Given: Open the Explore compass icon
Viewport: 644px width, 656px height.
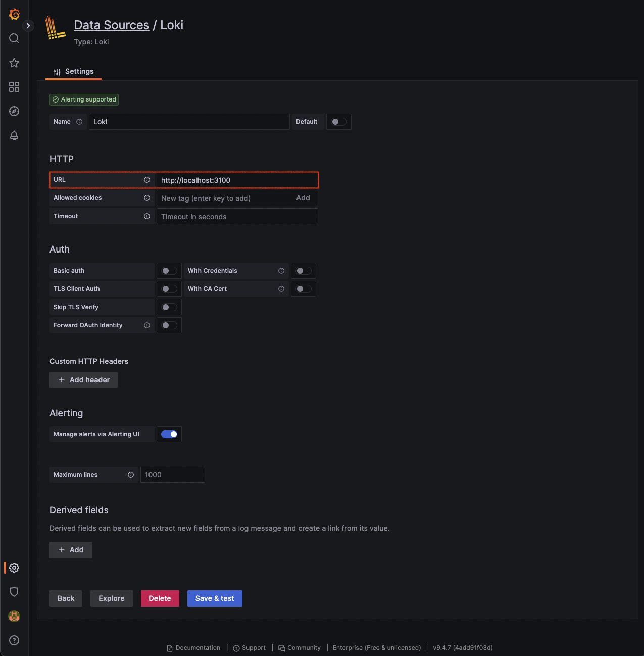Looking at the screenshot, I should [14, 111].
